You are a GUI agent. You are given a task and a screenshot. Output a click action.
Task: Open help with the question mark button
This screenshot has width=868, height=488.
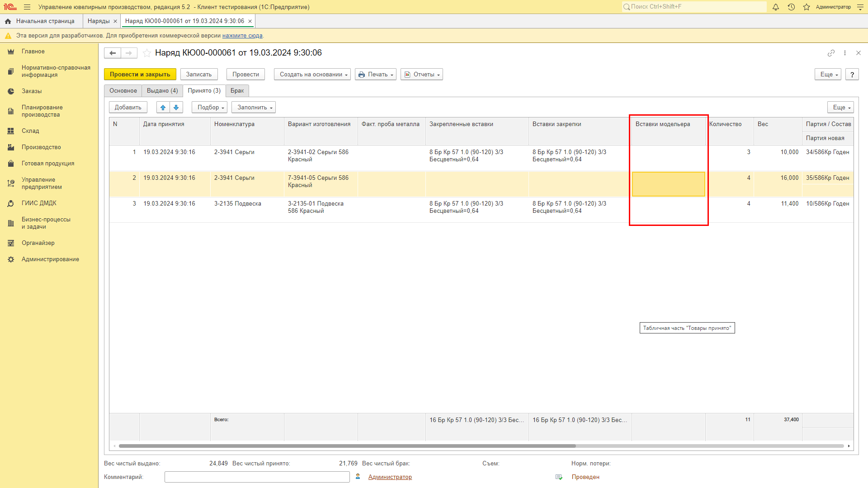click(852, 75)
